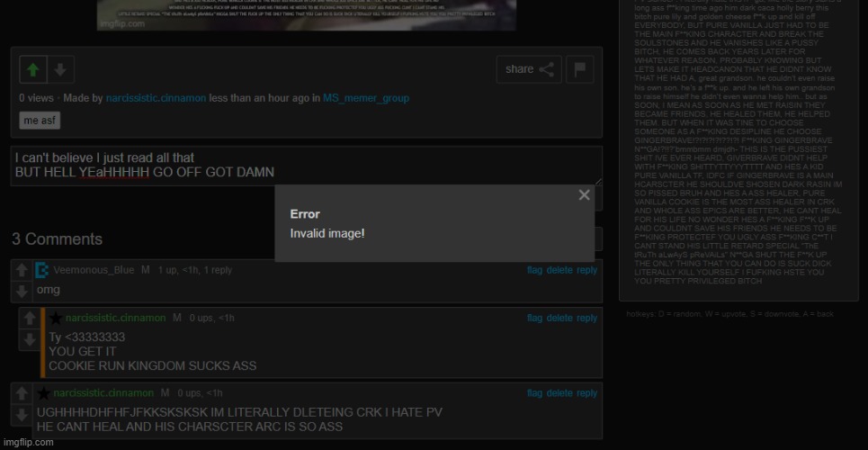Upvote the "Ty <33333333" reply comment
This screenshot has width=868, height=450.
[x=30, y=319]
